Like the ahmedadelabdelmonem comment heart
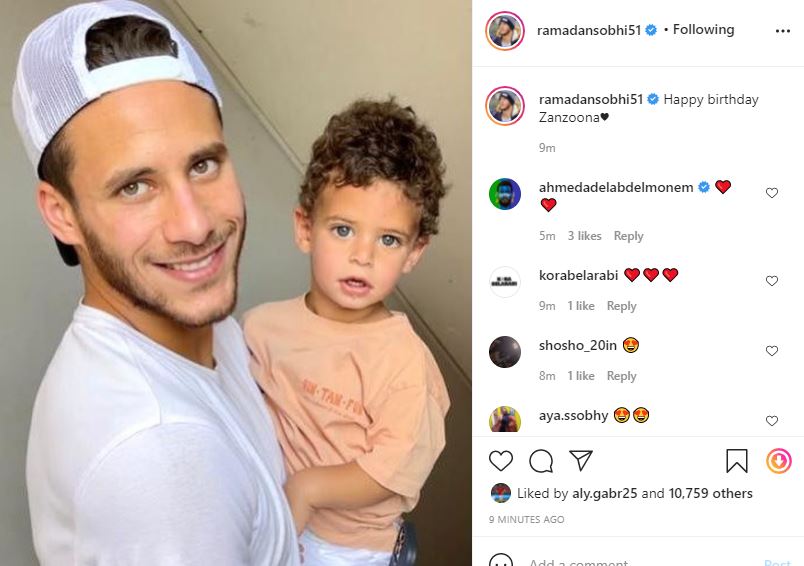Image resolution: width=804 pixels, height=566 pixels. click(x=772, y=193)
